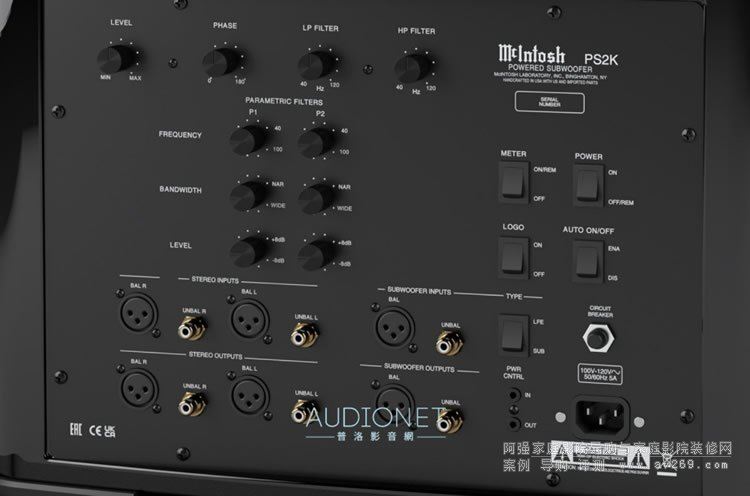This screenshot has width=750, height=496.
Task: Click the PARAMETRIC FILTERS heading
Action: point(284,101)
